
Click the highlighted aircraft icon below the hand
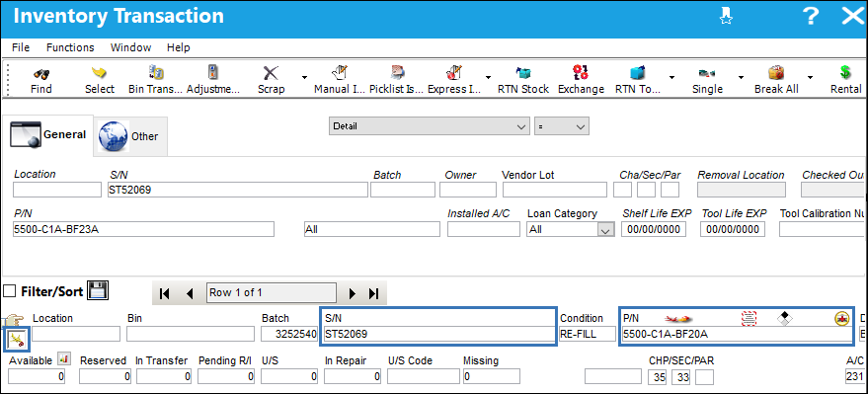tap(16, 339)
